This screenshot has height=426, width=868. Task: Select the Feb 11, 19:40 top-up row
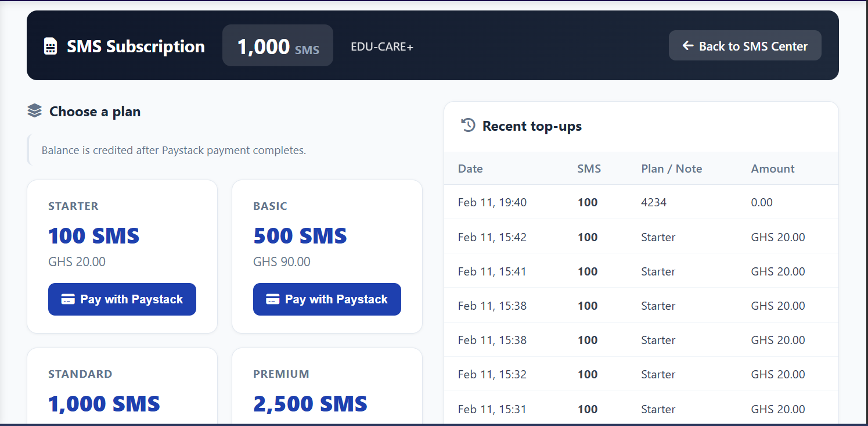point(641,202)
